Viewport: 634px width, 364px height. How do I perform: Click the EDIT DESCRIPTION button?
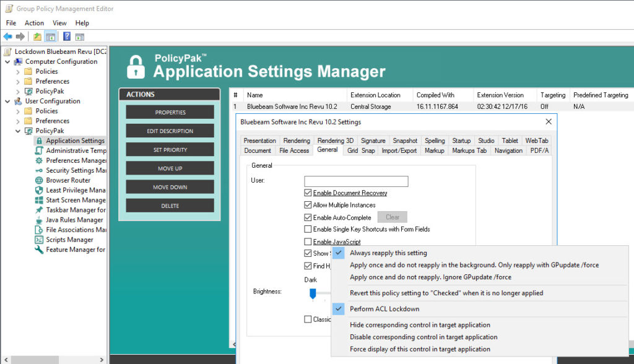click(170, 131)
